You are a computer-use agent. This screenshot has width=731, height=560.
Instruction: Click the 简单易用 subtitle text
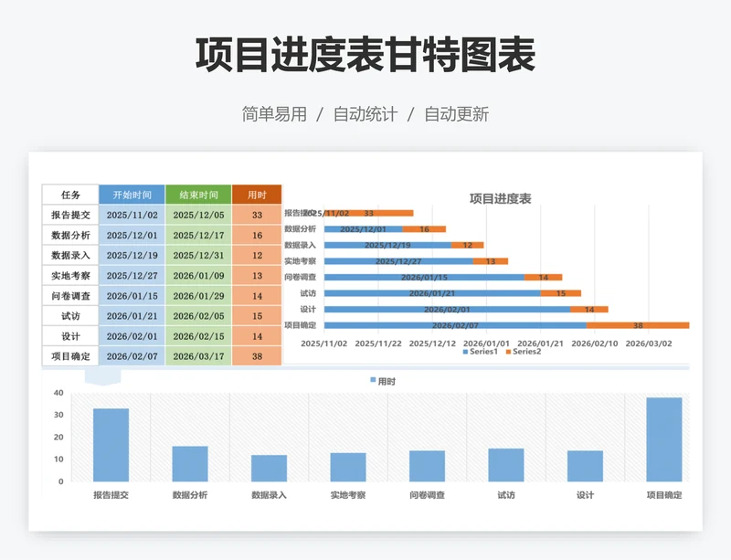(274, 114)
